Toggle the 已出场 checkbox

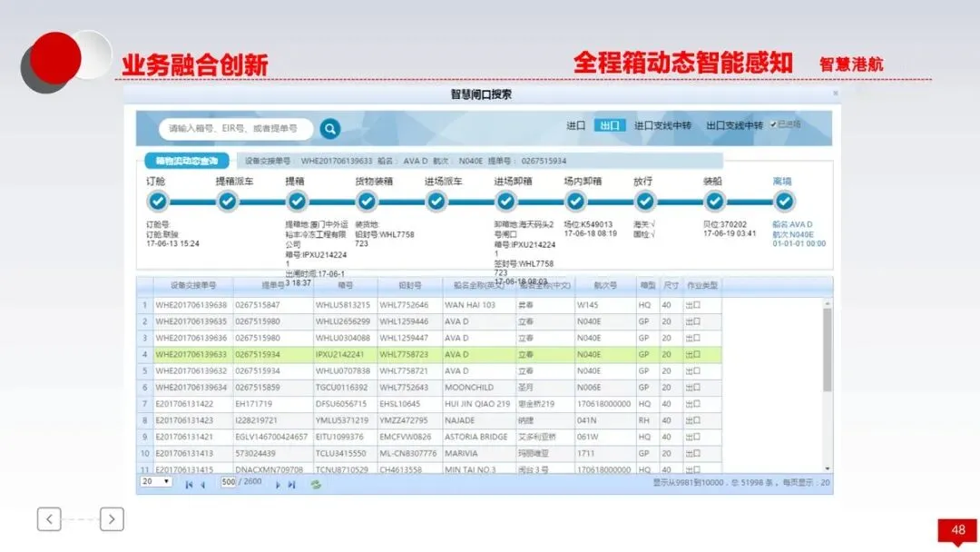774,124
